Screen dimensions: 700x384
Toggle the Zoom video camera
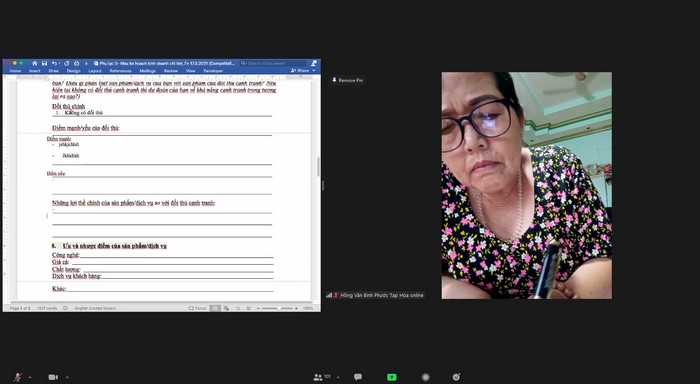point(53,377)
